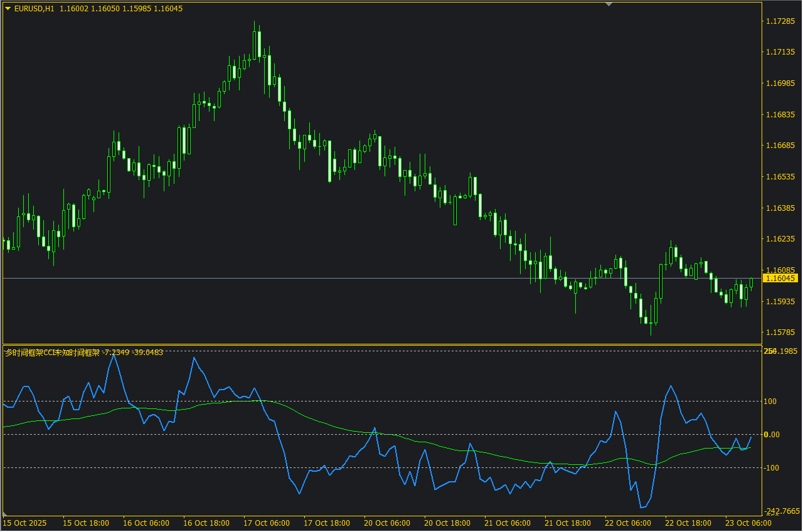
Task: Select the 22 Oct 06:00 time axis label
Action: [x=628, y=523]
